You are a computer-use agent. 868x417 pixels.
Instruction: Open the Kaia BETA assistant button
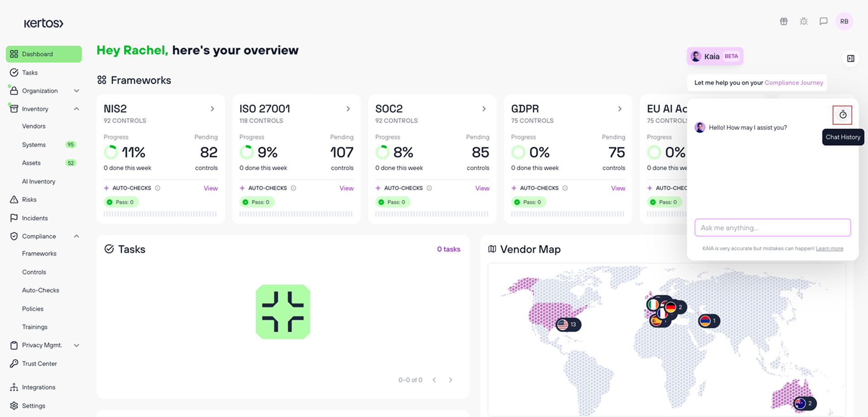click(715, 56)
